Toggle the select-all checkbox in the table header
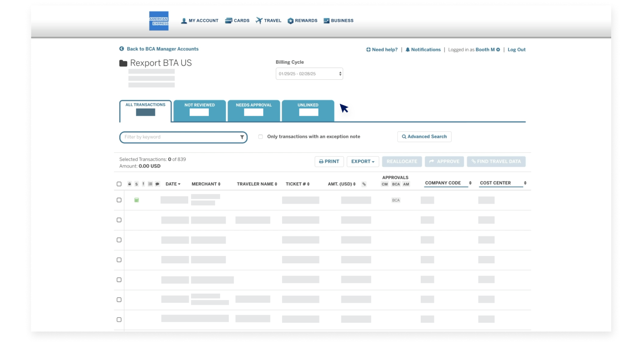Image resolution: width=644 pixels, height=342 pixels. click(x=119, y=184)
